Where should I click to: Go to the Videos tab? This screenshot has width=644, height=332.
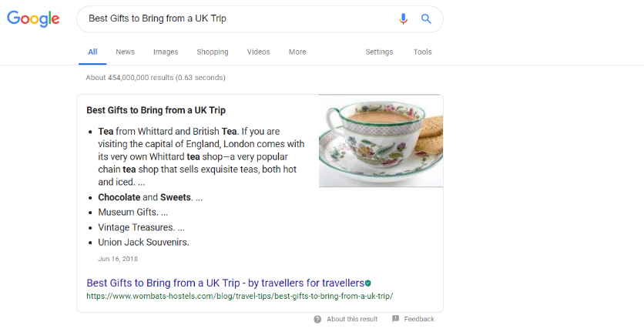pyautogui.click(x=258, y=52)
